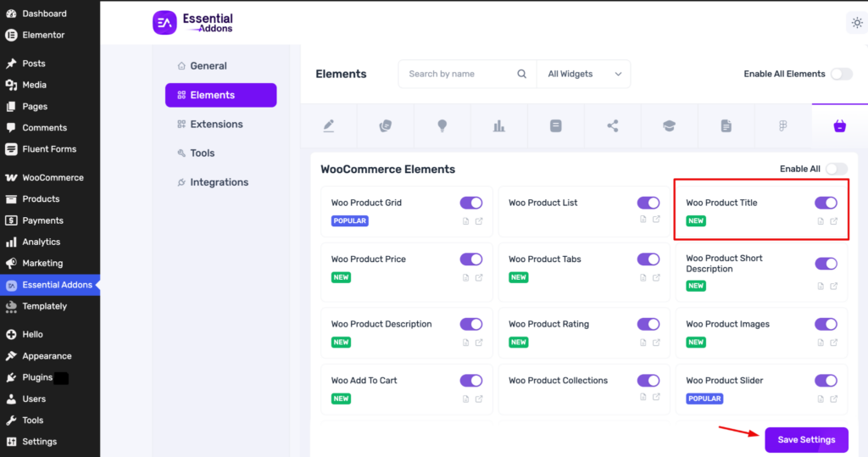Turn off Woo Product Description toggle
The image size is (868, 457).
pyautogui.click(x=471, y=324)
